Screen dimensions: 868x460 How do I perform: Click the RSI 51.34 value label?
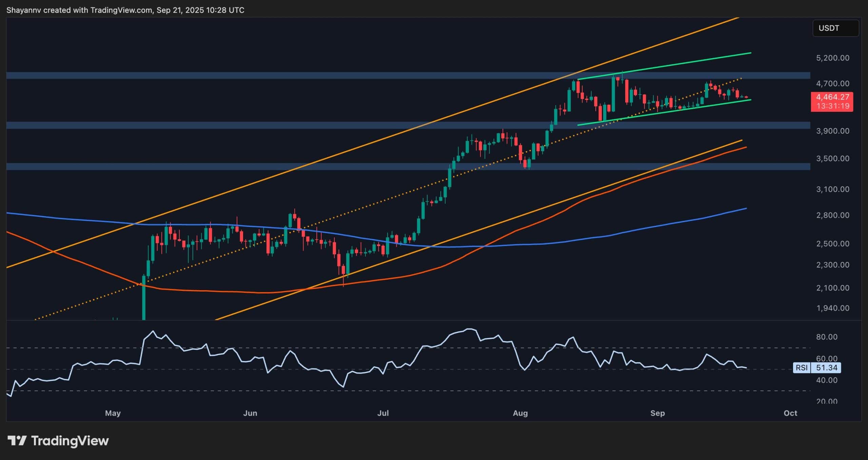point(829,368)
